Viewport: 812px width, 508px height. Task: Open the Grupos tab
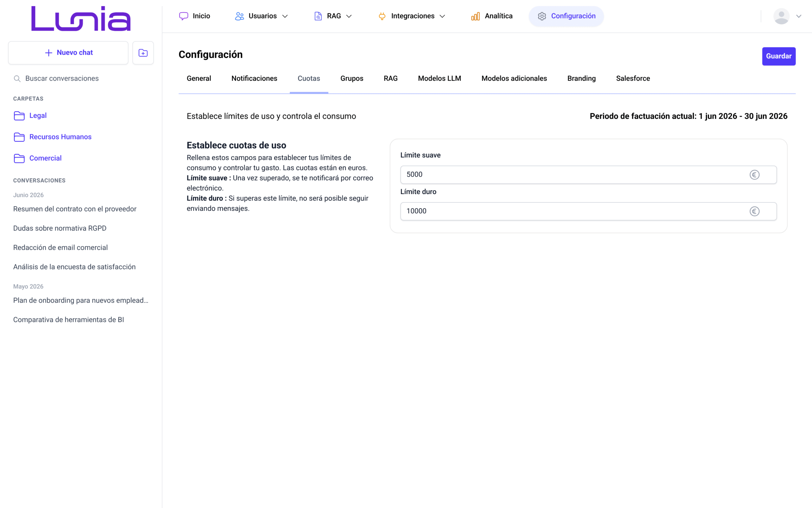tap(352, 78)
